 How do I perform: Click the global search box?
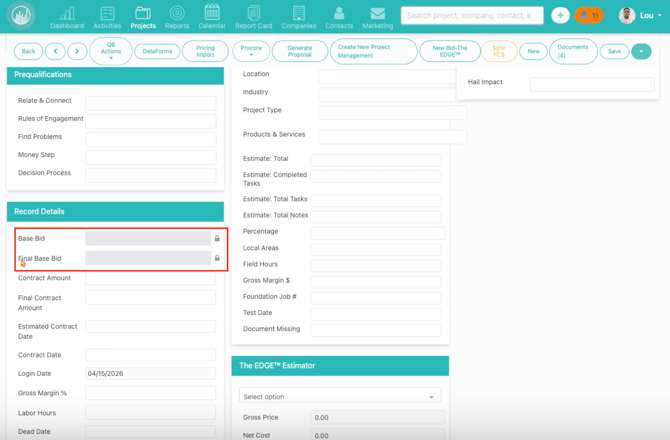[x=472, y=16]
